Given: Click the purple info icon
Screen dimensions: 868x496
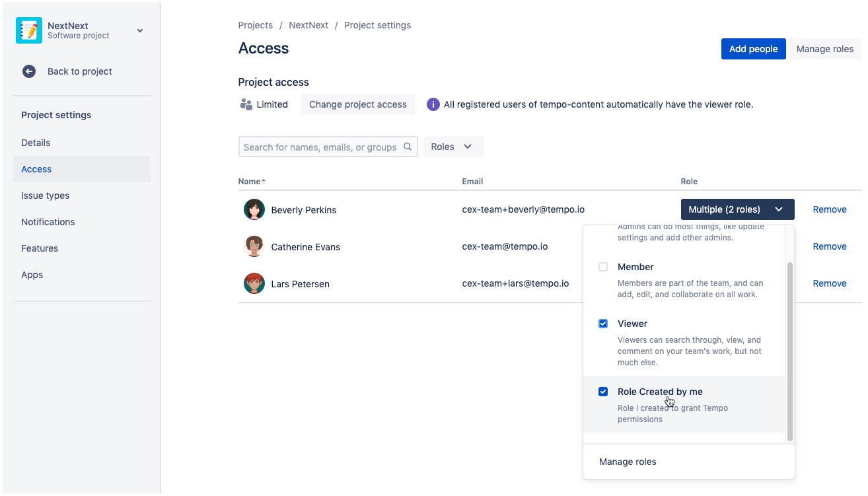Looking at the screenshot, I should pyautogui.click(x=433, y=104).
